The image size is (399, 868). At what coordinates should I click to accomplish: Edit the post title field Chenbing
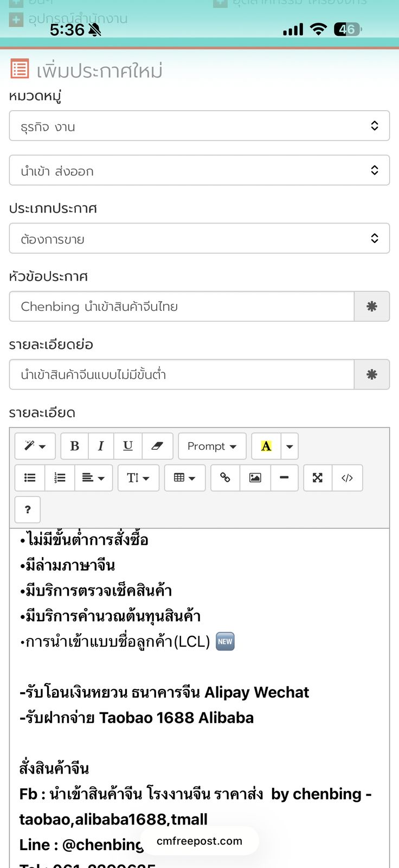182,307
